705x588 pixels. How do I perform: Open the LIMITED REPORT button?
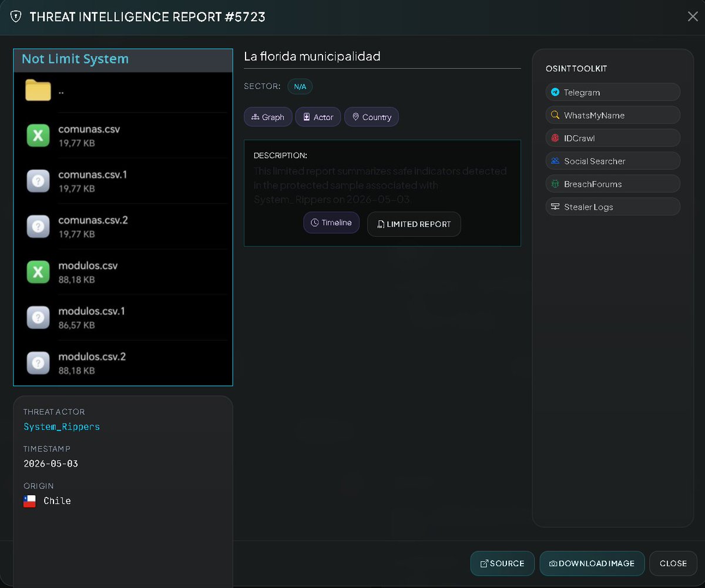(x=414, y=224)
